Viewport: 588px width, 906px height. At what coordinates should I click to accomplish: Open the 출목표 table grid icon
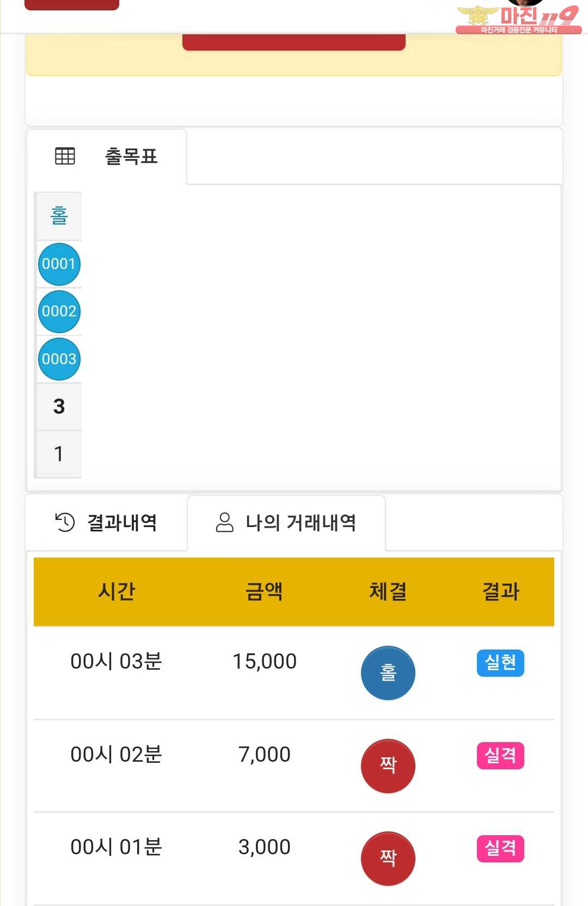[x=65, y=156]
